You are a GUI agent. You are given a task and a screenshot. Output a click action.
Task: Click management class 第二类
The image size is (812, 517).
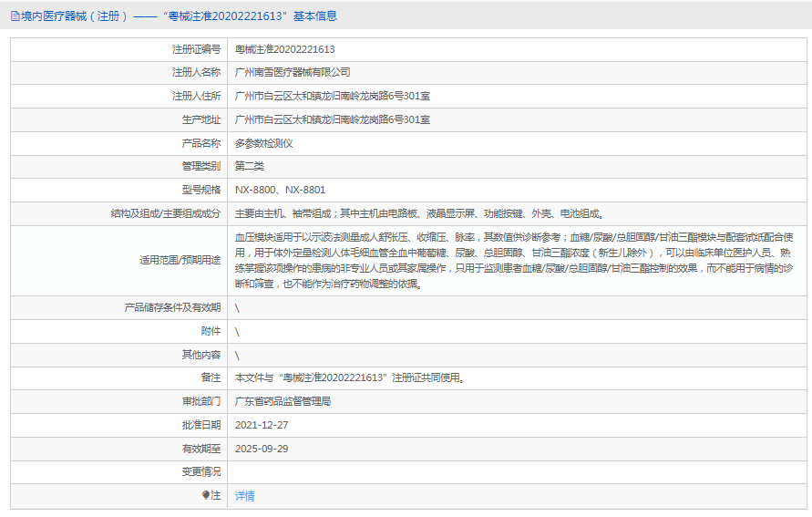pos(250,166)
